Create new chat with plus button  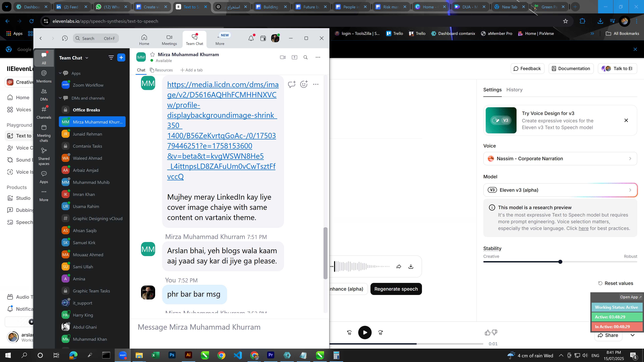[x=121, y=58]
